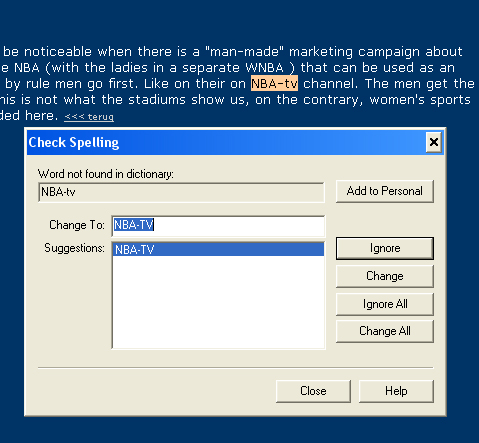479x443 pixels.
Task: Open Help for spell checking
Action: (x=396, y=391)
